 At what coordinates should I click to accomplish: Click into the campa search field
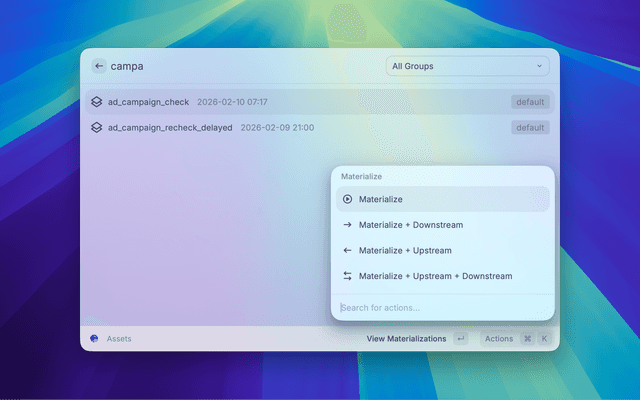tap(240, 66)
